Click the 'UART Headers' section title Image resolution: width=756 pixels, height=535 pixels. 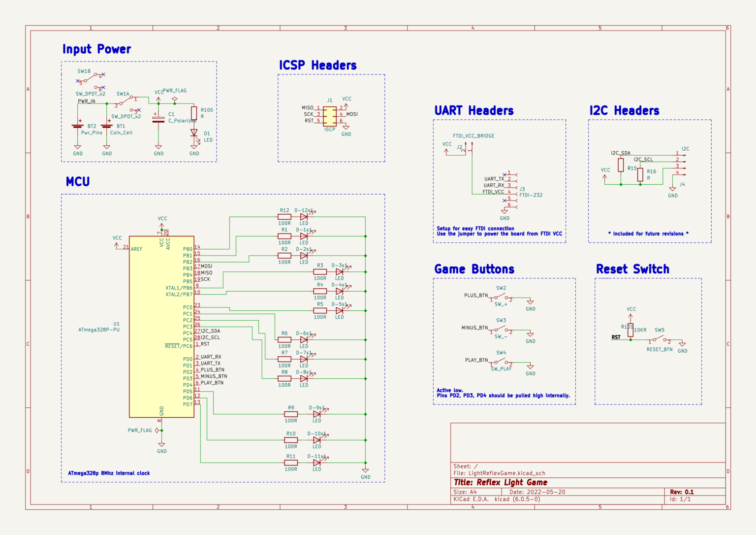pyautogui.click(x=474, y=110)
